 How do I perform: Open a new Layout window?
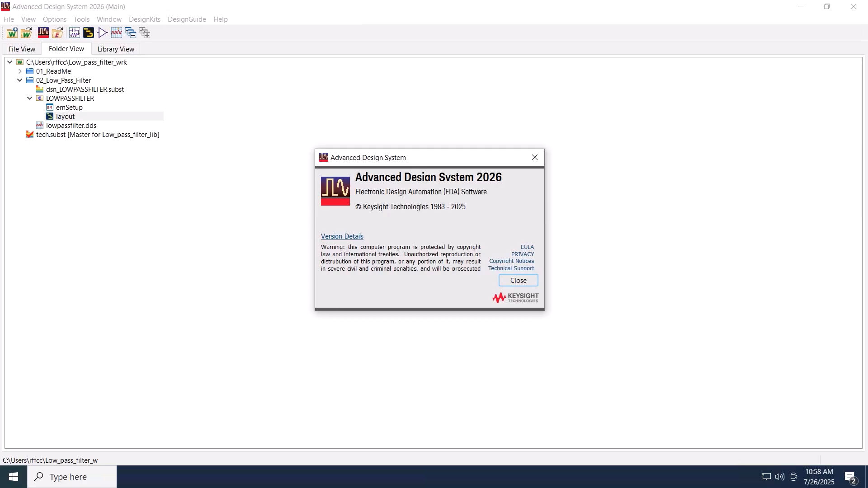coord(88,33)
